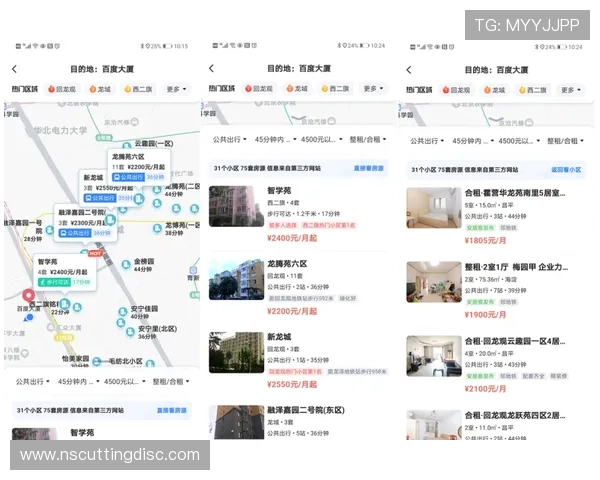
Task: Click 毛纺北小区 map marker
Action: [x=150, y=363]
